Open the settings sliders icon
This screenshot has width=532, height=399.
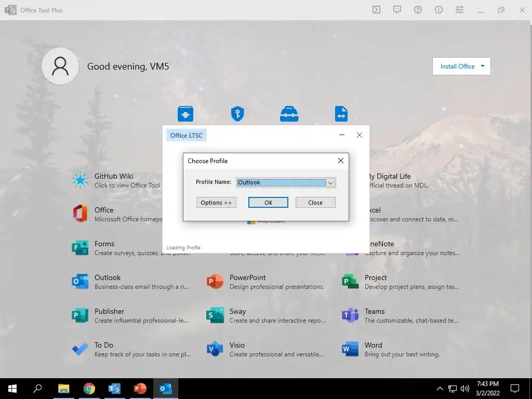pyautogui.click(x=459, y=10)
